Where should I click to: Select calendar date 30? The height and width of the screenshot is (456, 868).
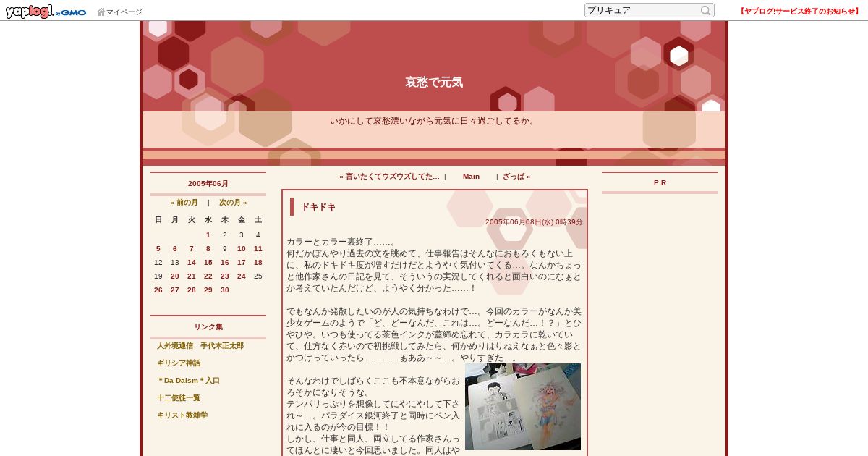[x=225, y=290]
